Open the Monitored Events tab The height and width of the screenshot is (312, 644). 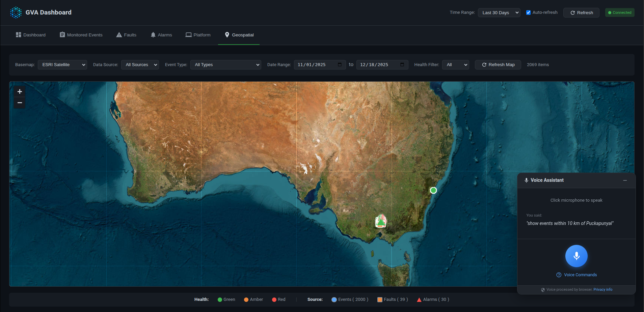tap(81, 35)
